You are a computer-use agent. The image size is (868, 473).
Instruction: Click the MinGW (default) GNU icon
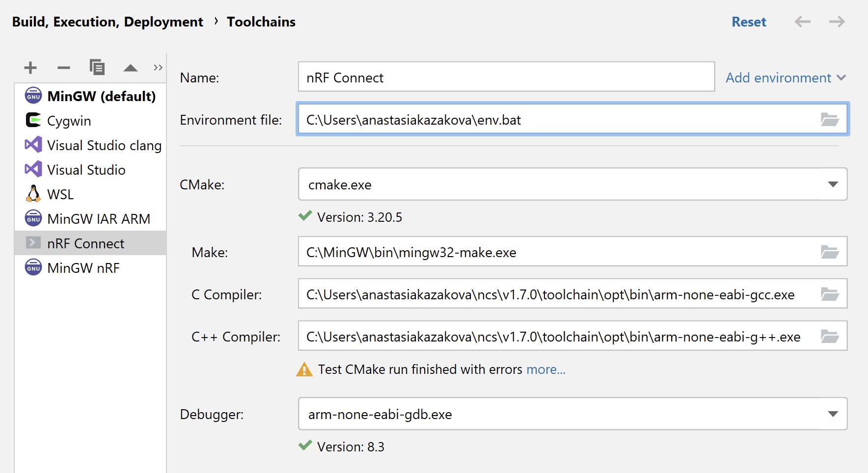[33, 96]
